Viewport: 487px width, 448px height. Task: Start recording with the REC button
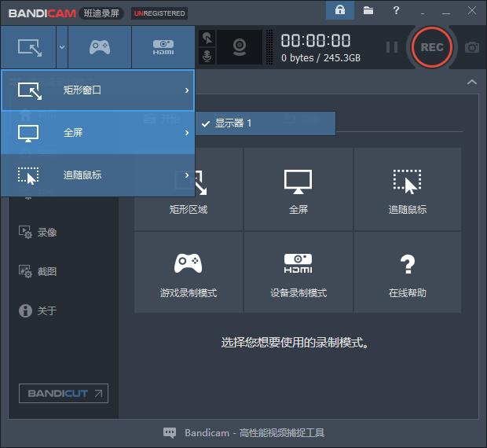[x=432, y=47]
